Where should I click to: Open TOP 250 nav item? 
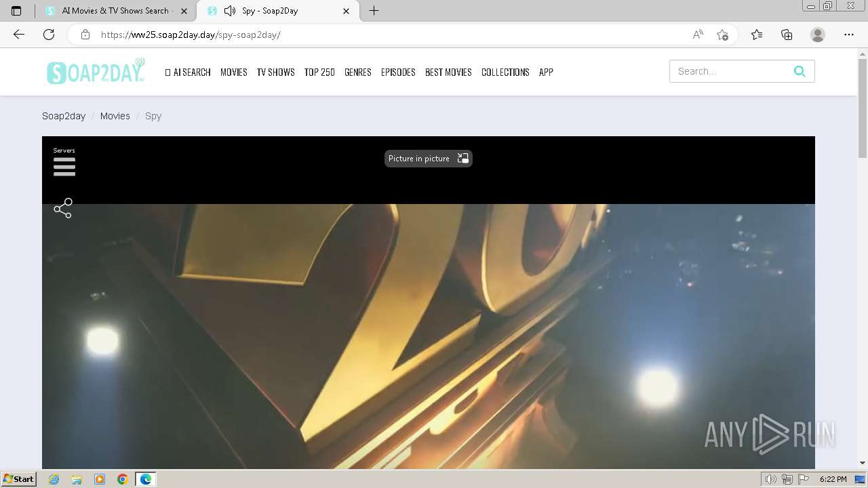point(319,72)
